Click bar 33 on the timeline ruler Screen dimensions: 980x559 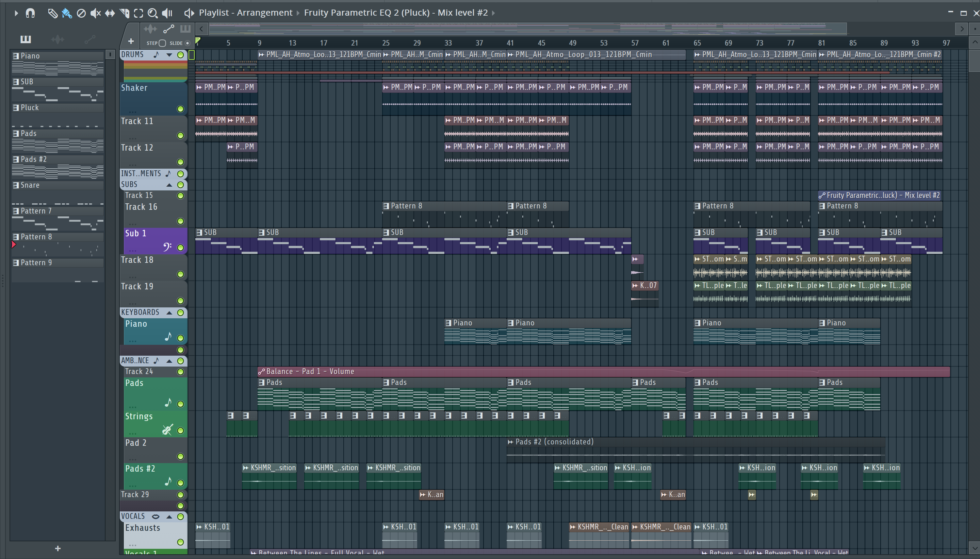[x=448, y=43]
